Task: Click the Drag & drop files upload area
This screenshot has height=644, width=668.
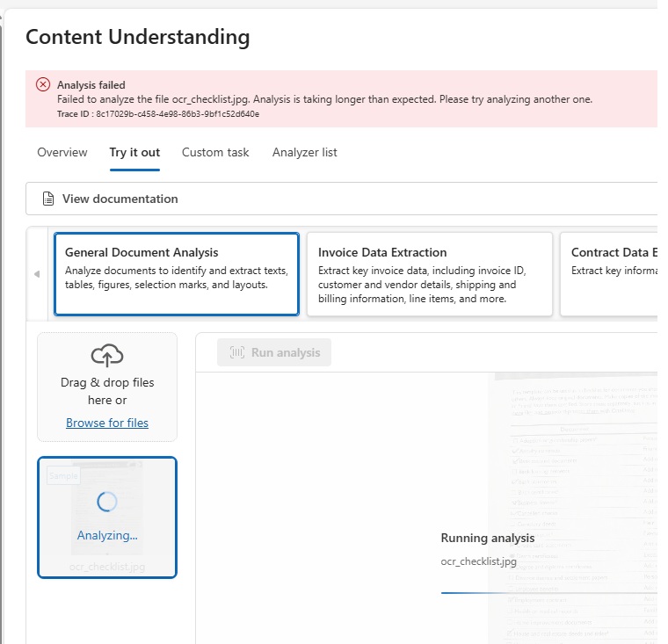Action: pos(107,387)
